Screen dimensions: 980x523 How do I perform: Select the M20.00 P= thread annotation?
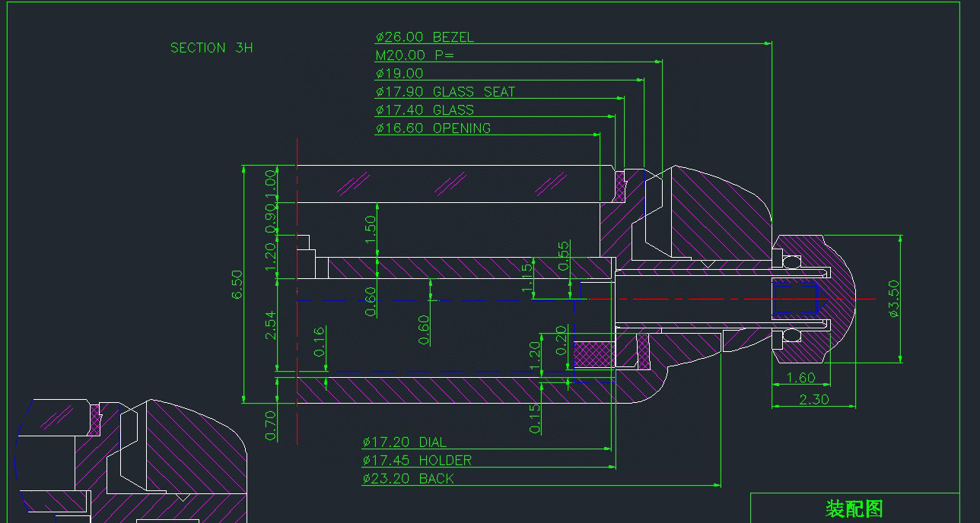(x=414, y=55)
